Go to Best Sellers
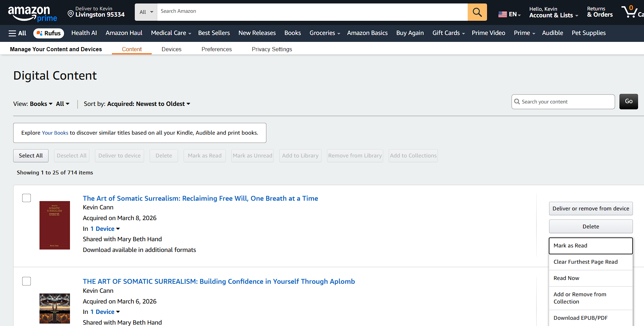Image resolution: width=644 pixels, height=326 pixels. [214, 33]
